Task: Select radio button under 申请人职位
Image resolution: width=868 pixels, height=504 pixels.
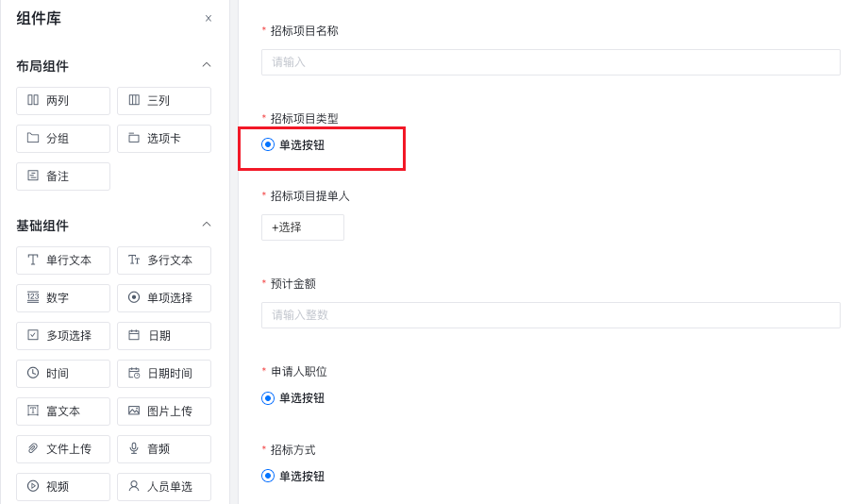Action: 268,398
